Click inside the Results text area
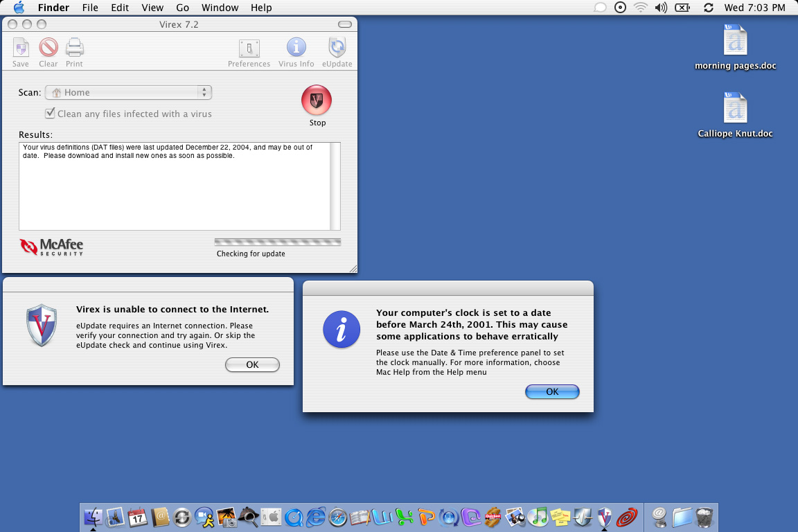Screen dimensions: 798x532 [175, 186]
